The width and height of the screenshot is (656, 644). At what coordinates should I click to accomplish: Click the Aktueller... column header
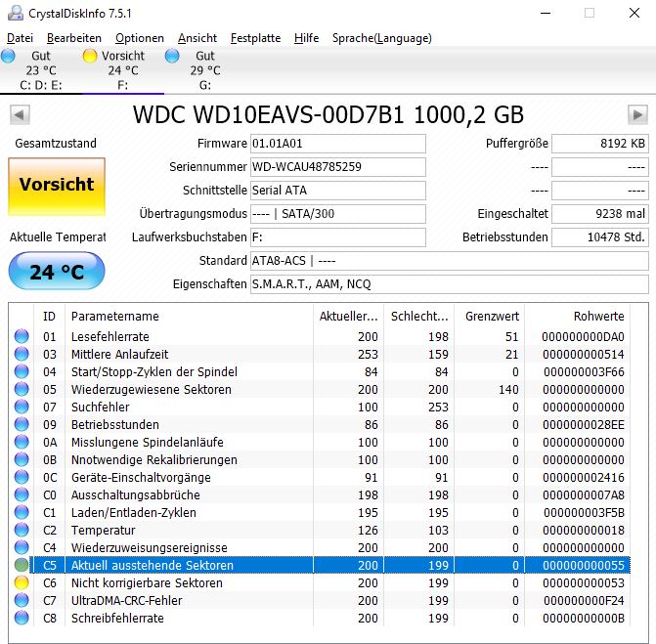[x=348, y=317]
